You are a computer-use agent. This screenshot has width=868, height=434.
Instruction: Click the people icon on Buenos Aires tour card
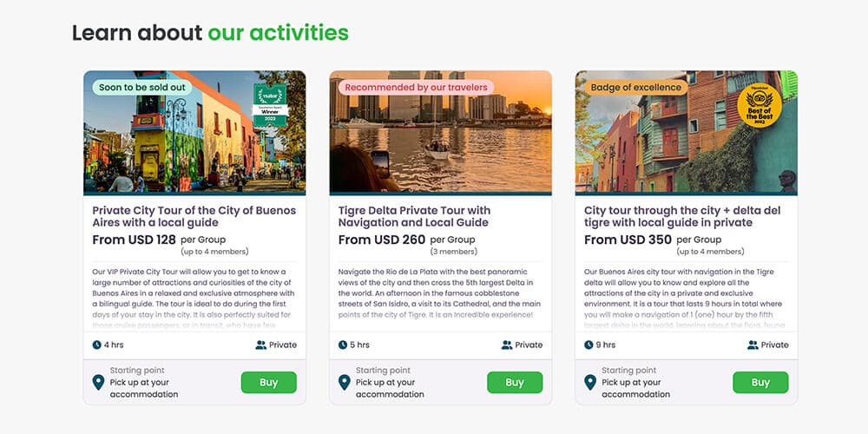coord(260,345)
